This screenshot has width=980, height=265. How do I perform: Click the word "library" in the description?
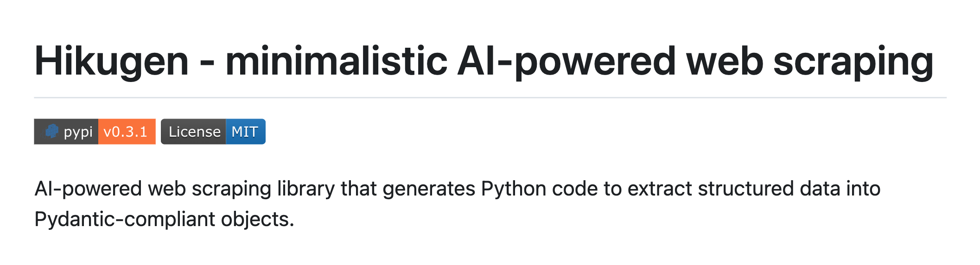(305, 189)
